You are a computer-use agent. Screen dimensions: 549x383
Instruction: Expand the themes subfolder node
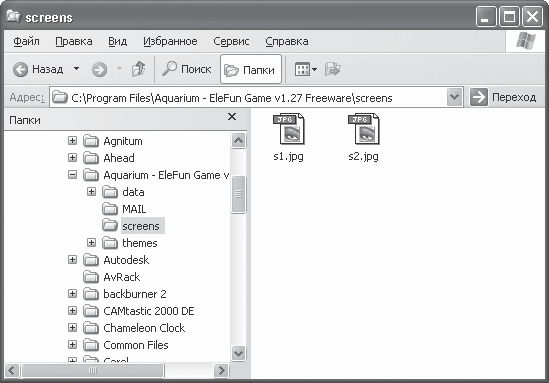pyautogui.click(x=91, y=242)
